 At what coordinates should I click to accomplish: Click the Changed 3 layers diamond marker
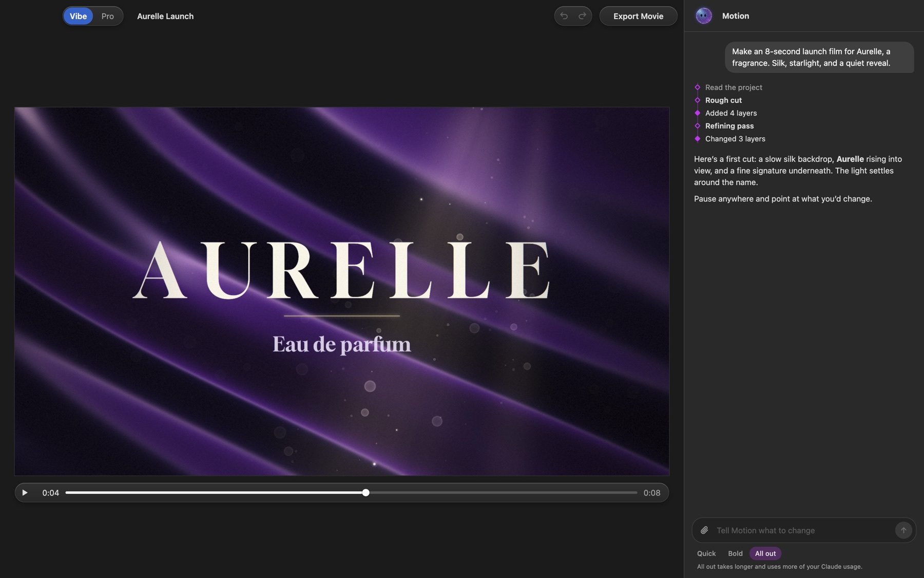[697, 139]
